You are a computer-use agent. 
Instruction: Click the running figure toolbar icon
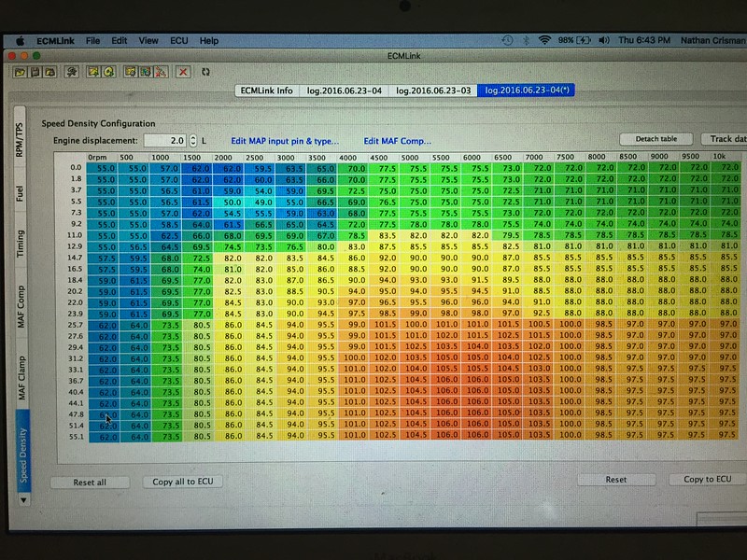click(72, 72)
